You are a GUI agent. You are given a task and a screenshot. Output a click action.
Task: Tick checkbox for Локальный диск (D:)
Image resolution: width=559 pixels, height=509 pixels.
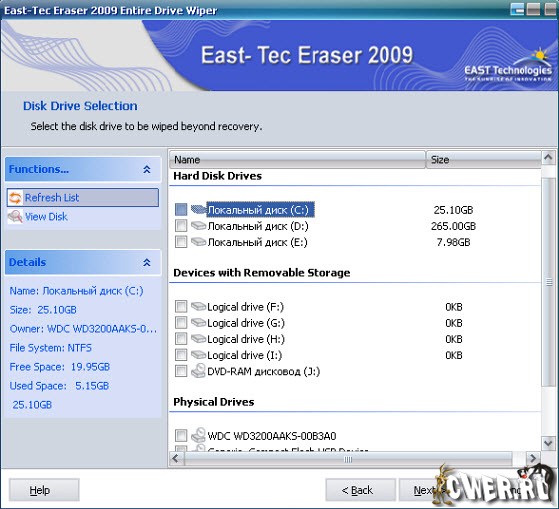(x=181, y=226)
